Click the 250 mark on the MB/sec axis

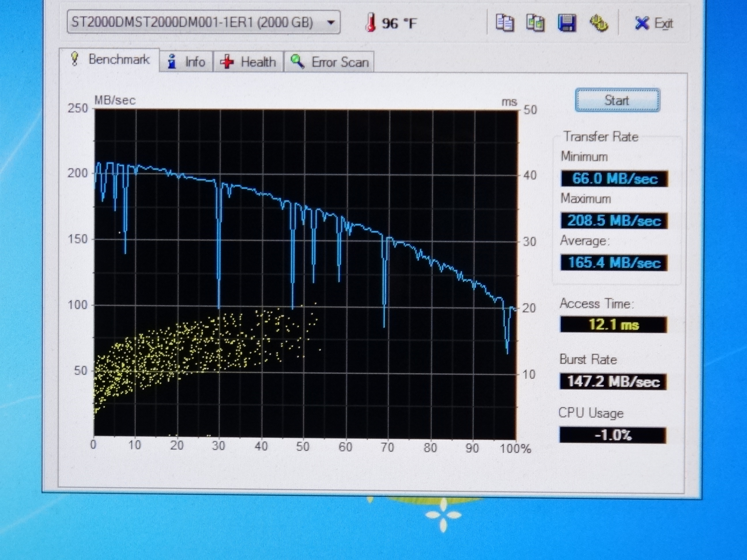click(78, 108)
